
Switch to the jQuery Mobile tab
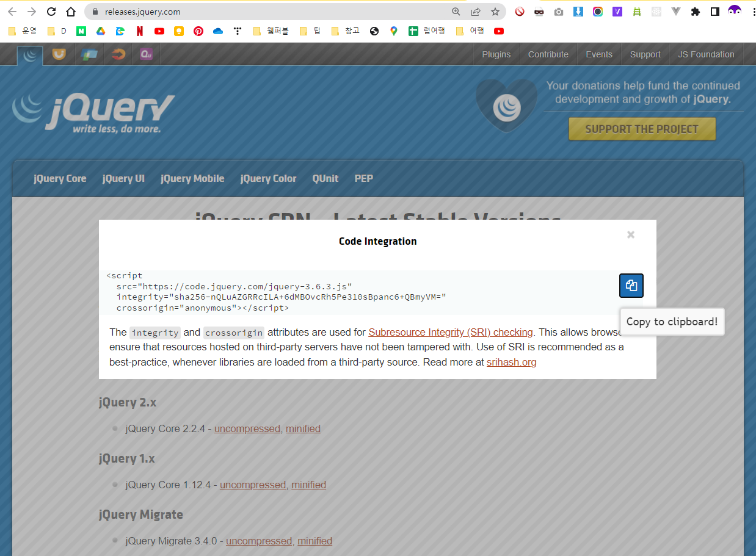pyautogui.click(x=192, y=179)
